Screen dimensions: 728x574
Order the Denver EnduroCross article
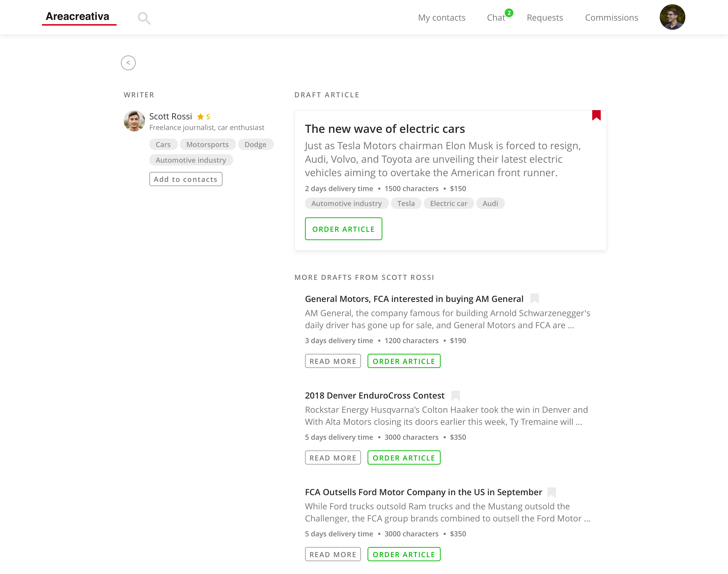tap(404, 458)
